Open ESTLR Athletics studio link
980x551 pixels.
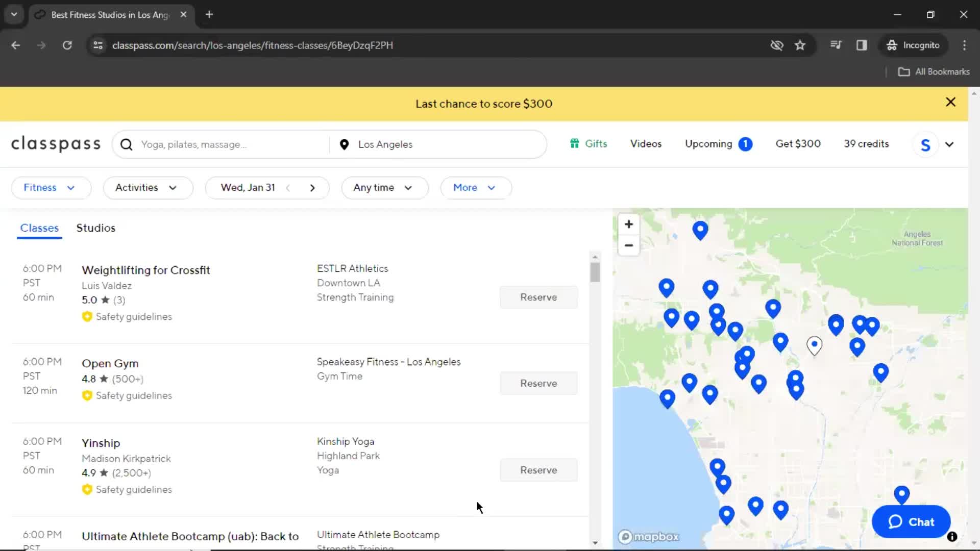(x=352, y=269)
